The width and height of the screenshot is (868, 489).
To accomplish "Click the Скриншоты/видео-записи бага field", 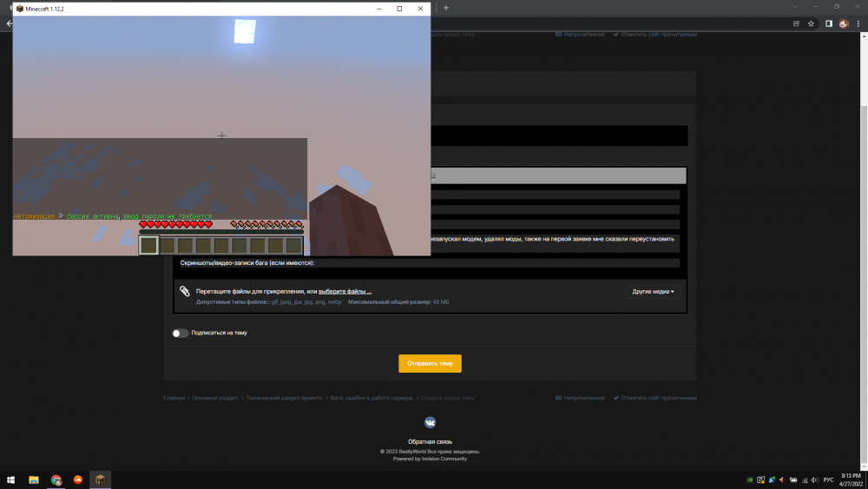I will 430,263.
